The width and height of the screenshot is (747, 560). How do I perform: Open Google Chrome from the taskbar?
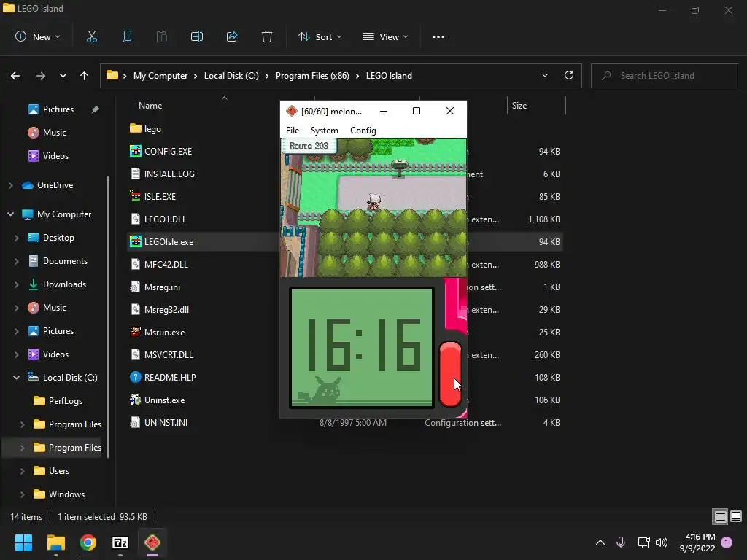coord(88,542)
